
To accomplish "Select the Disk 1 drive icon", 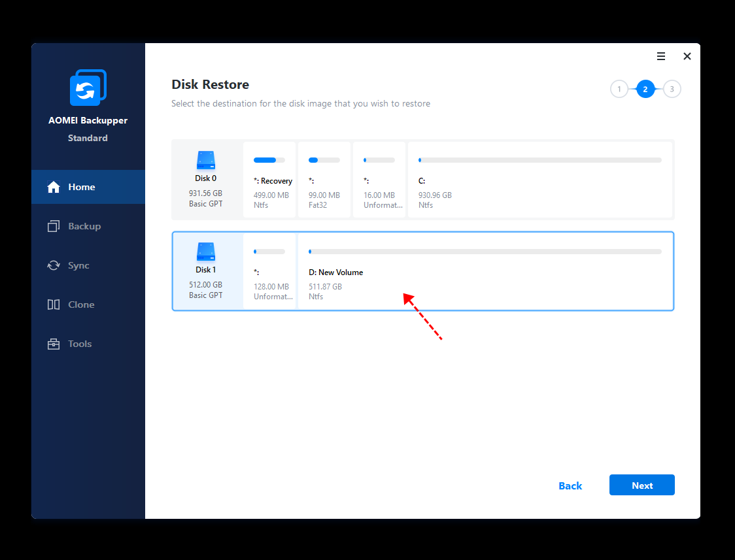I will point(205,252).
